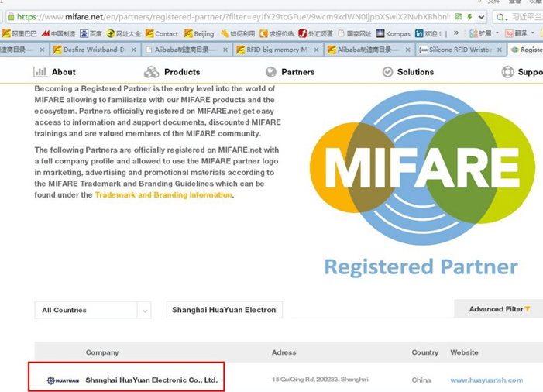Click the address bar URL field
Screen dimensions: 543x392
pos(233,16)
